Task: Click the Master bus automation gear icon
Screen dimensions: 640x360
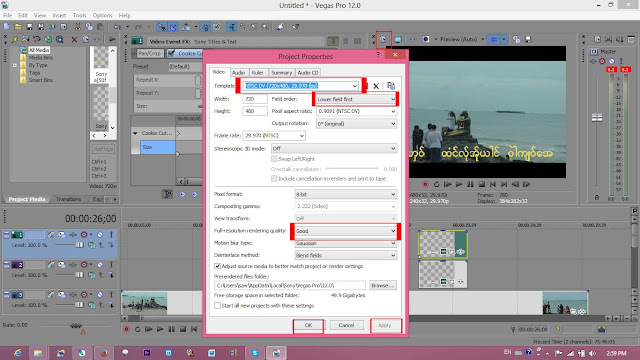Action: [x=602, y=61]
